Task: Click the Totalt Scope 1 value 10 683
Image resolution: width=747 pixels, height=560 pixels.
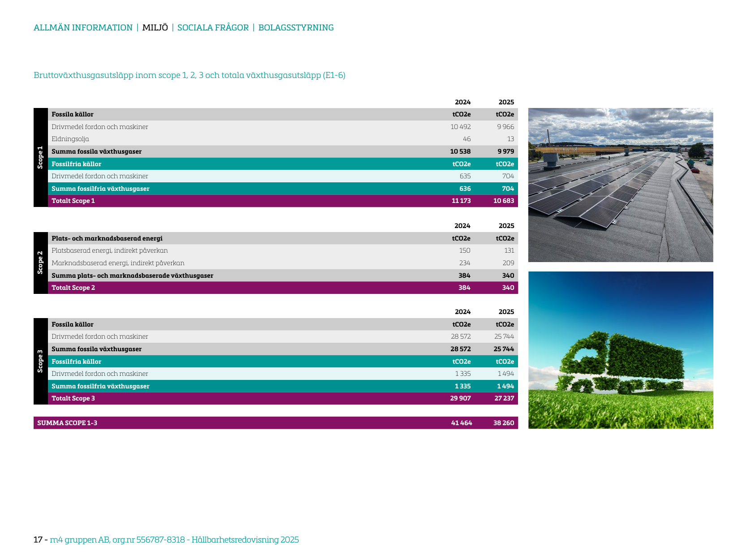Action: coord(504,201)
